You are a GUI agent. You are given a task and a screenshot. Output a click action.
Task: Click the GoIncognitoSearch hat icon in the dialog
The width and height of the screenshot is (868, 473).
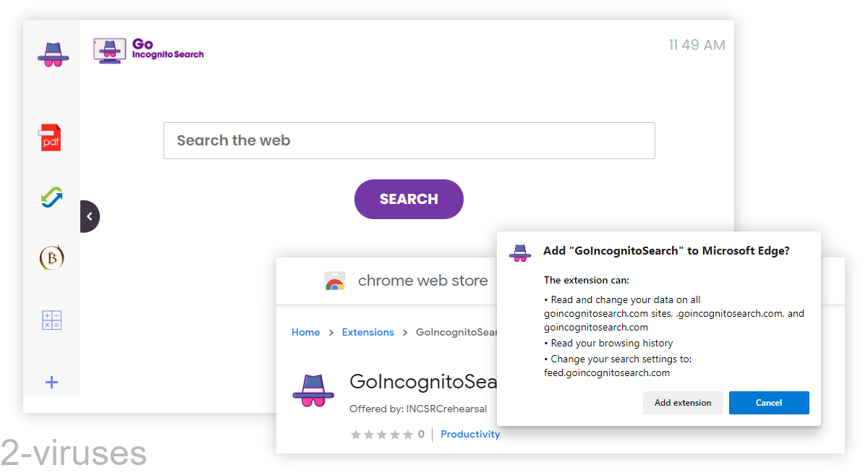pos(519,253)
